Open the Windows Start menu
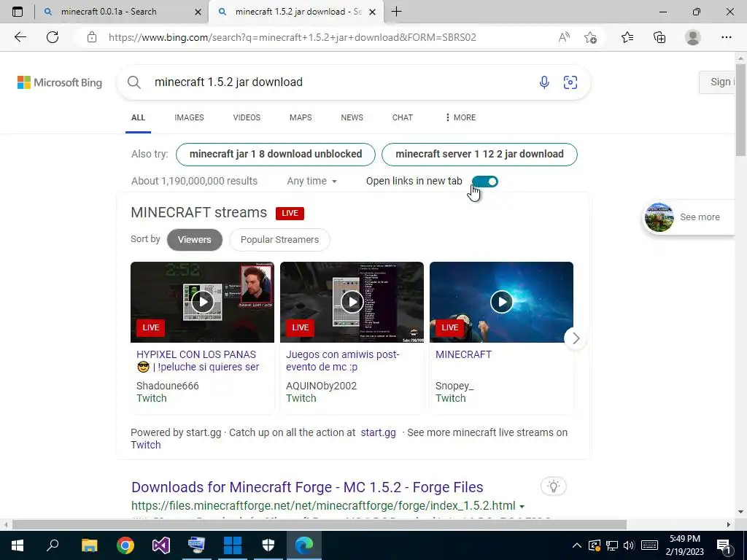This screenshot has width=747, height=560. coord(18,545)
